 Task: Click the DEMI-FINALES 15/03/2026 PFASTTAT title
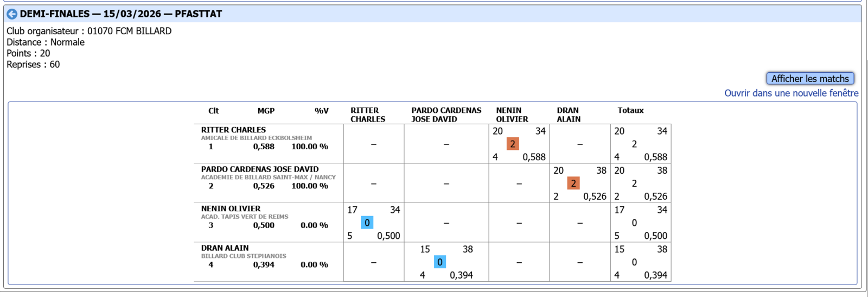click(x=121, y=14)
